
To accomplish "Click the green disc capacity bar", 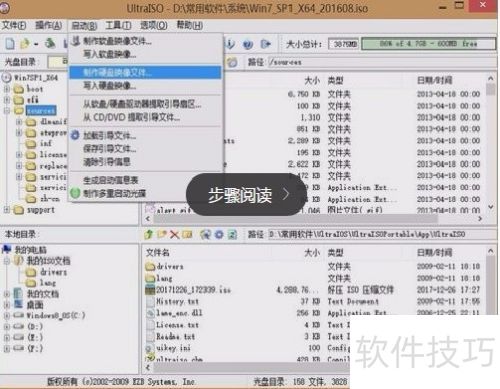I will 428,44.
